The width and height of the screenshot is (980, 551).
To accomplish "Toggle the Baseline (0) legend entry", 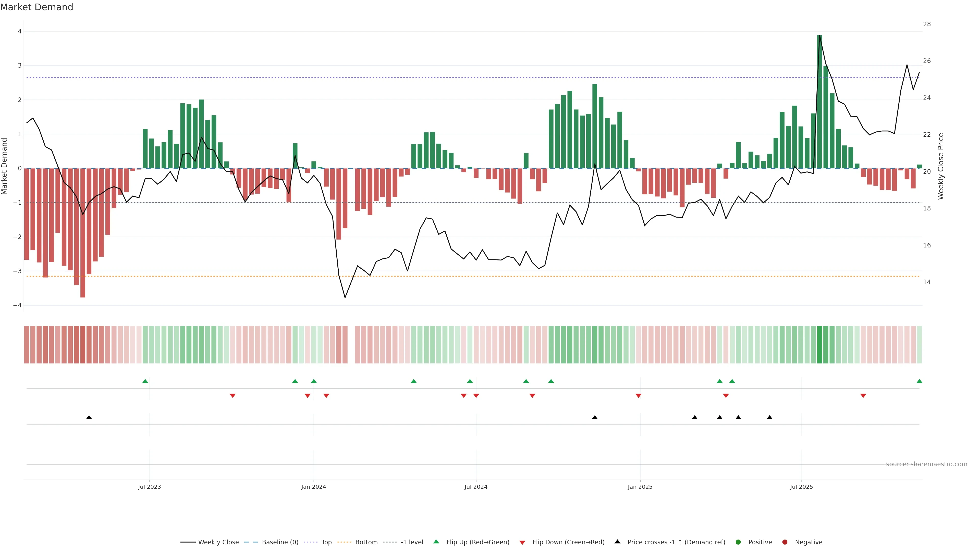I will tap(280, 542).
